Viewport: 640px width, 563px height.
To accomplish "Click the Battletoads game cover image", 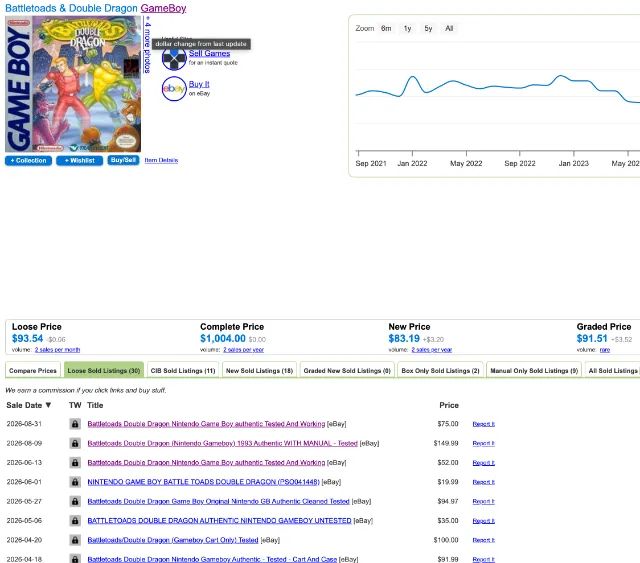I will tap(73, 84).
